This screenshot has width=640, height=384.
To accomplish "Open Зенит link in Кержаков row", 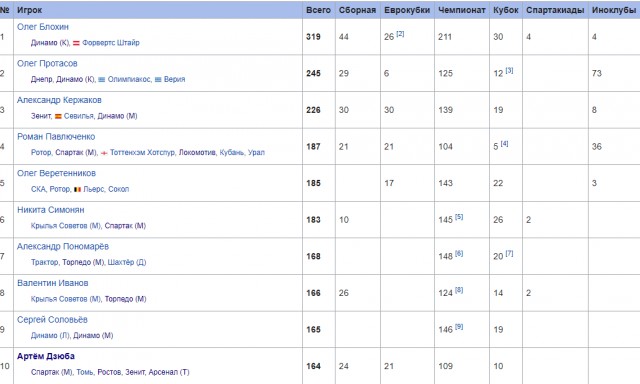I will click(x=41, y=116).
